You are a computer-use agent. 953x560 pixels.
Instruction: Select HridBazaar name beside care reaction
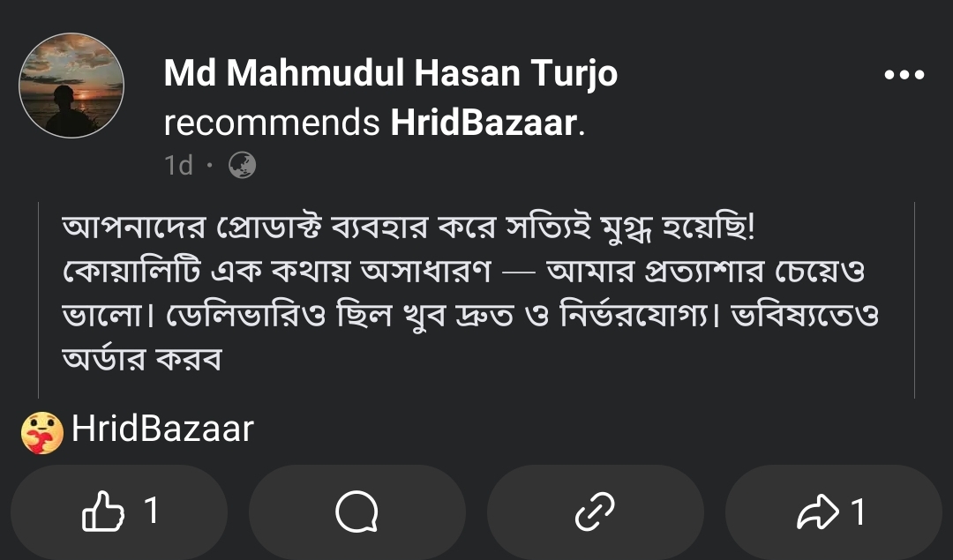163,429
